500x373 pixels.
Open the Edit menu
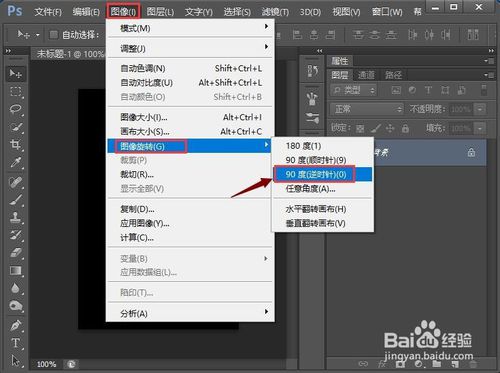tap(86, 12)
